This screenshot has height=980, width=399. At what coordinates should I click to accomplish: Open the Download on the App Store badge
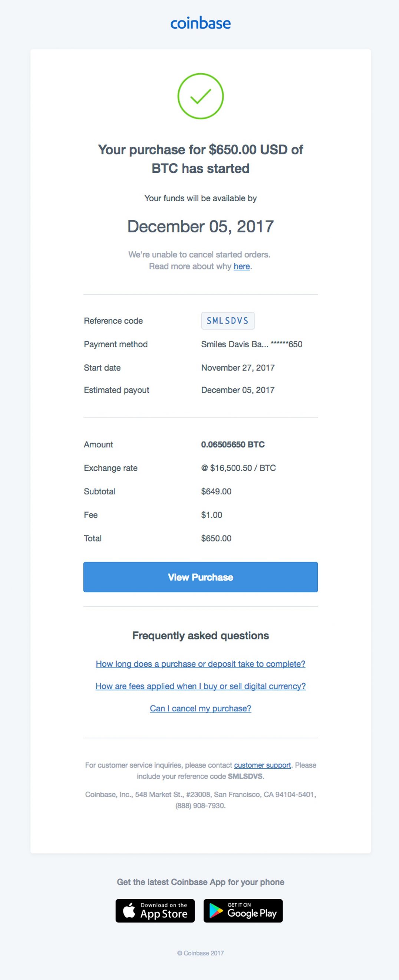155,910
